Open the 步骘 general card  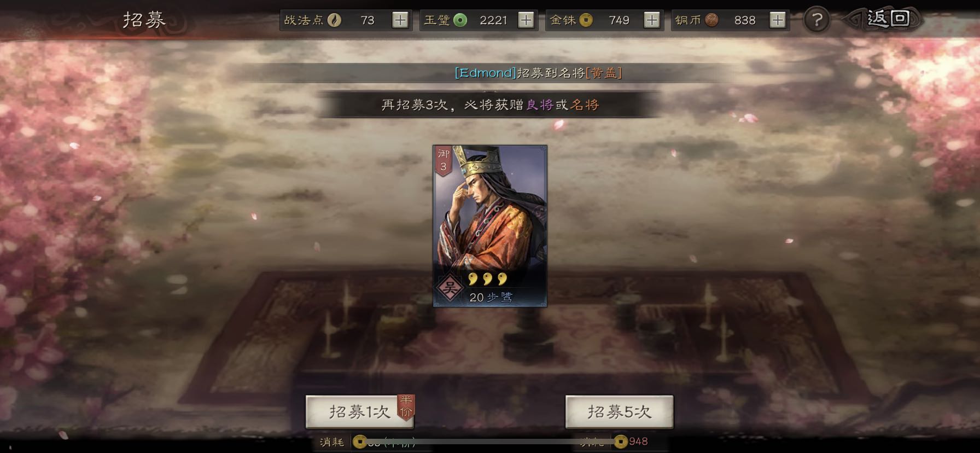pos(490,226)
